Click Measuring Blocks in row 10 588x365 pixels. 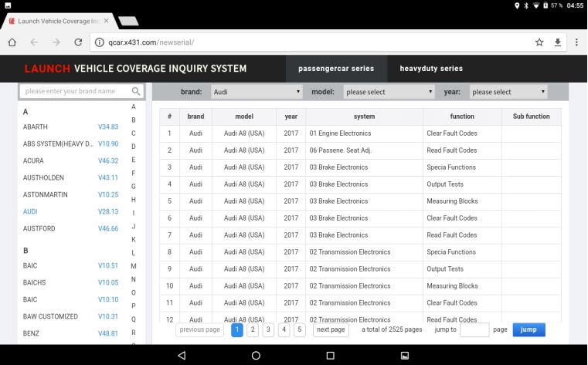452,286
